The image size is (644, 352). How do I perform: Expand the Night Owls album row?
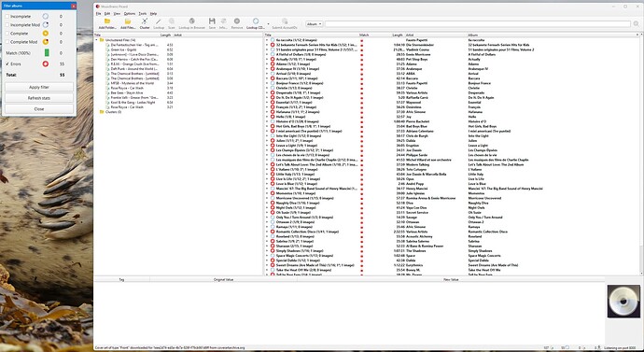pos(267,208)
